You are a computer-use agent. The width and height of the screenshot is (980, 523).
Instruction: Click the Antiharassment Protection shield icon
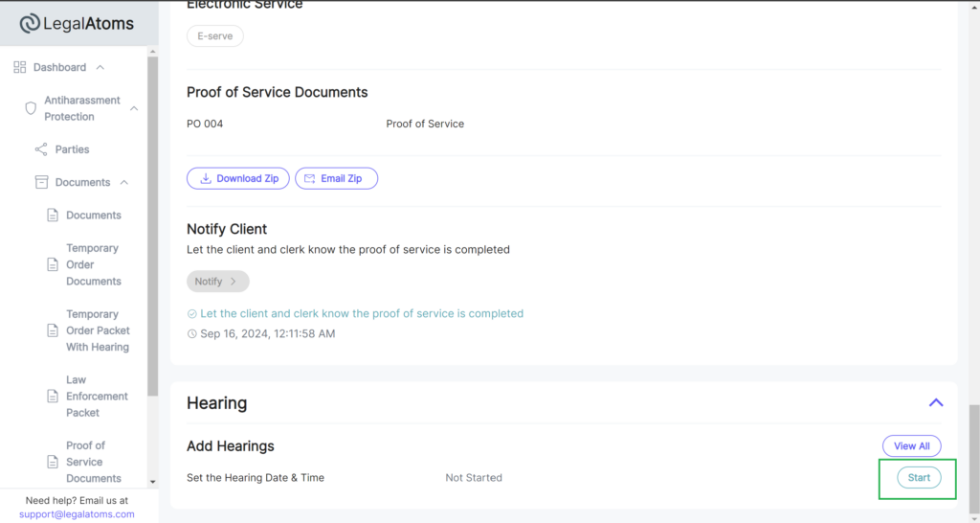31,108
